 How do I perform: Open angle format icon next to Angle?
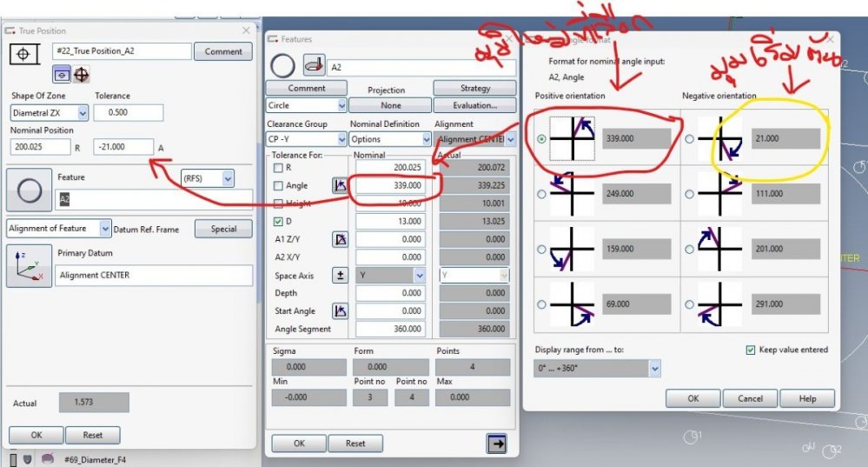[x=340, y=185]
